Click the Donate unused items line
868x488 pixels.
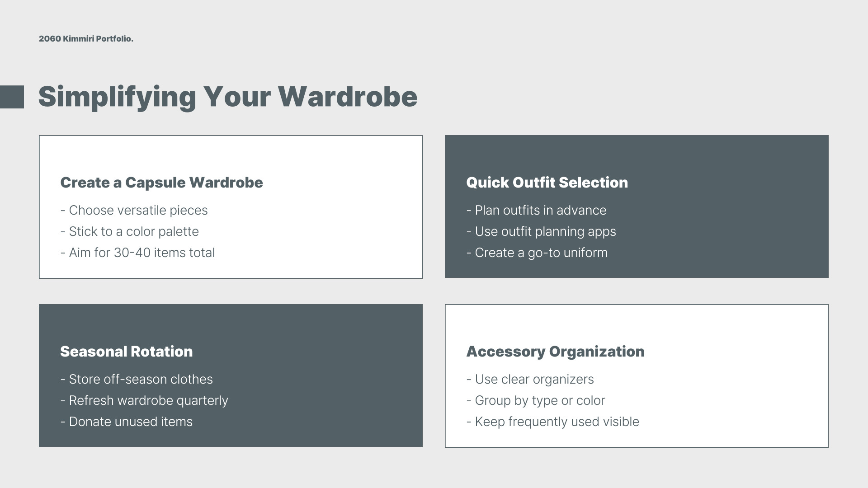click(x=126, y=422)
